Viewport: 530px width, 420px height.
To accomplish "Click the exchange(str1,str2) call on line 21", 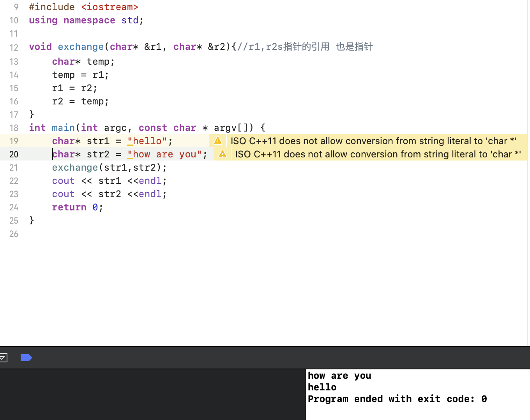I will coord(109,168).
